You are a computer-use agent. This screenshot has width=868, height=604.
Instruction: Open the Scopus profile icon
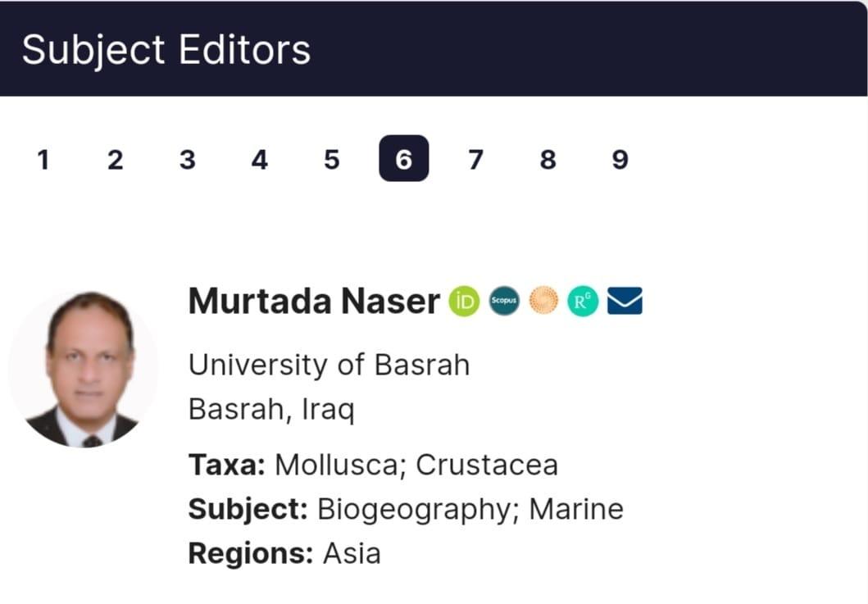[x=503, y=302]
